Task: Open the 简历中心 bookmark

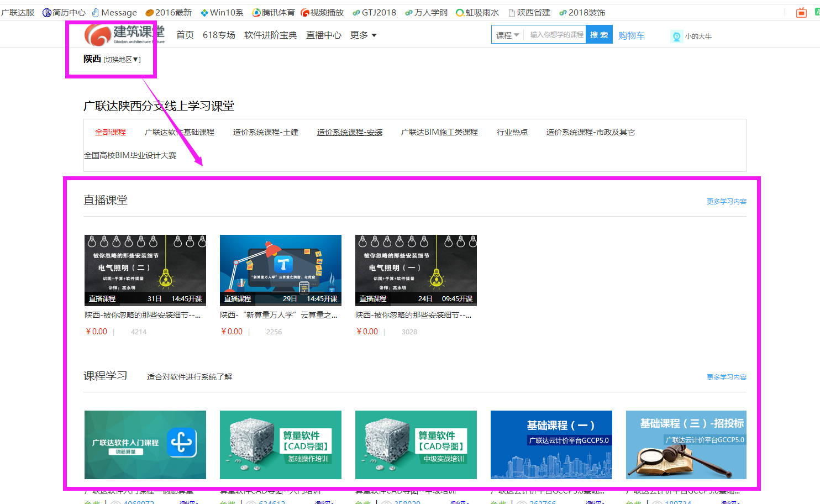Action: (64, 12)
